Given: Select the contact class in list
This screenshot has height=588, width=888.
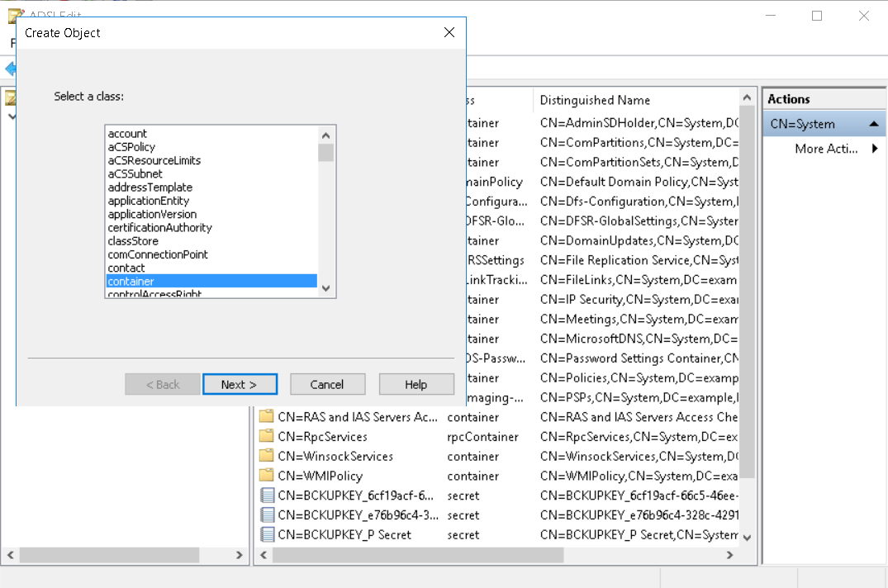Looking at the screenshot, I should (x=126, y=268).
